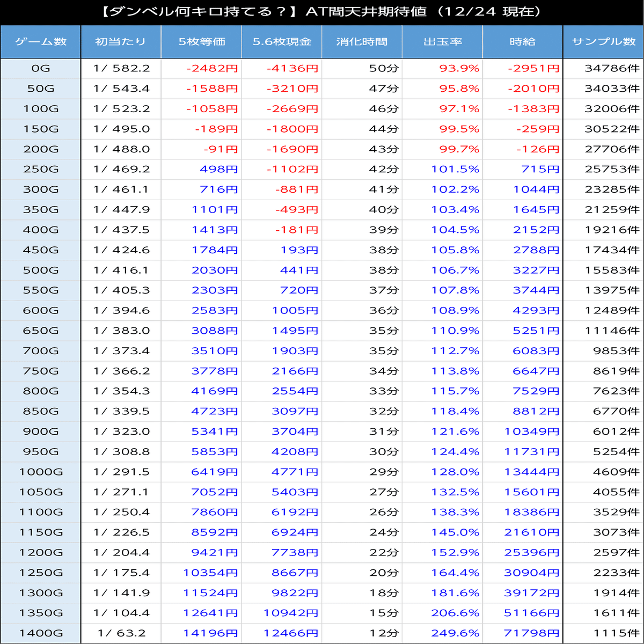Click the 10349円 hourly value
This screenshot has width=644, height=644.
[x=532, y=432]
